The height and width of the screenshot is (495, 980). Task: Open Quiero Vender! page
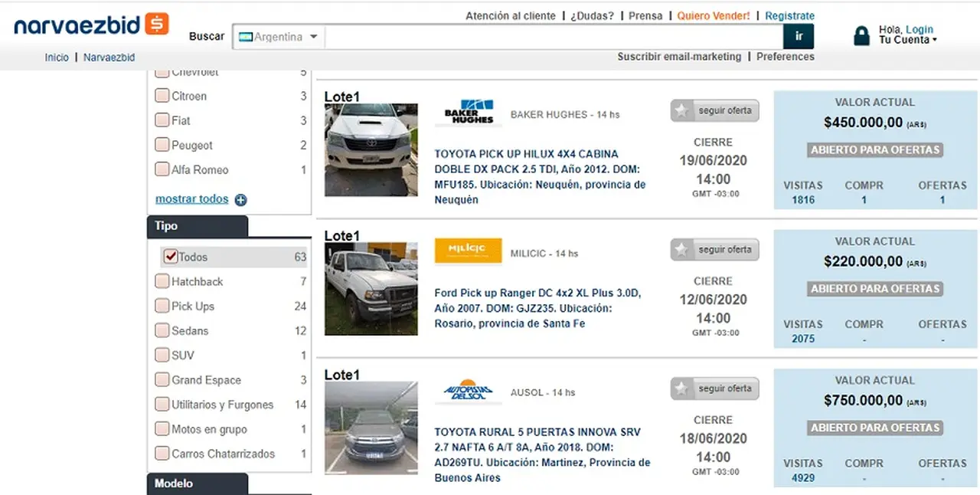click(714, 16)
